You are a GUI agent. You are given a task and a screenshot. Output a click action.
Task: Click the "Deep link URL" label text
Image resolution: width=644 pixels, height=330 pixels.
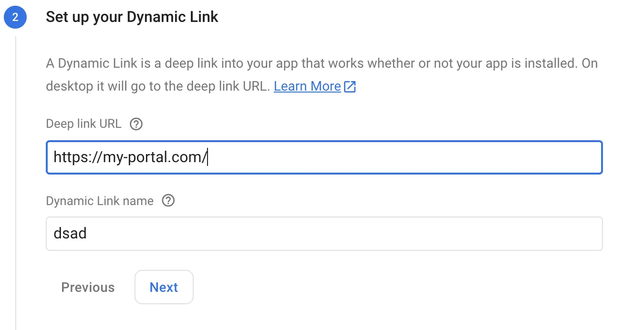point(83,124)
